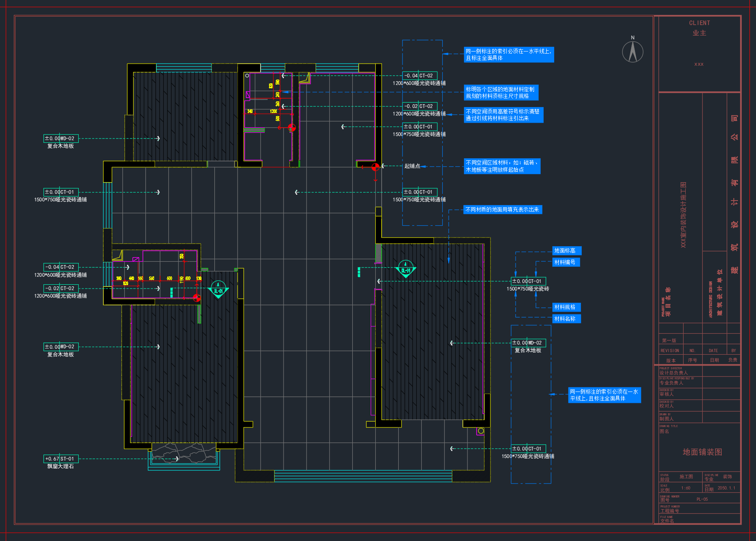The image size is (756, 541).
Task: Select the drawing title 地面铺装图
Action: click(702, 452)
